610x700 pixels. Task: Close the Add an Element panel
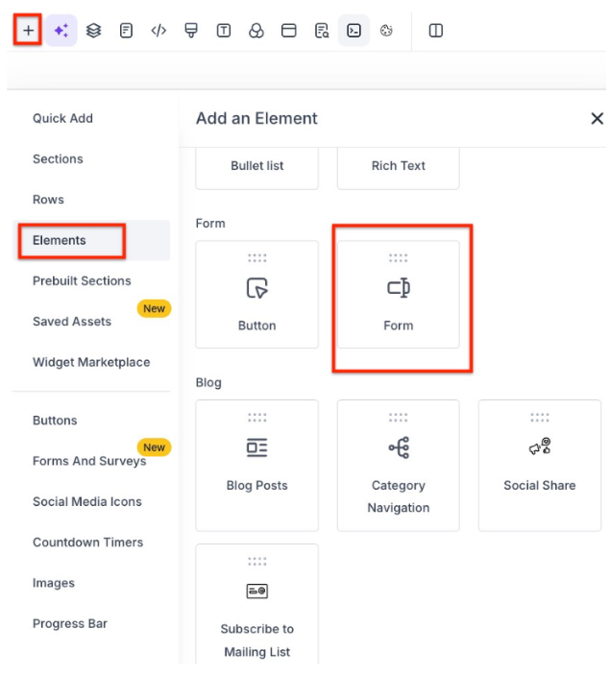click(x=596, y=119)
